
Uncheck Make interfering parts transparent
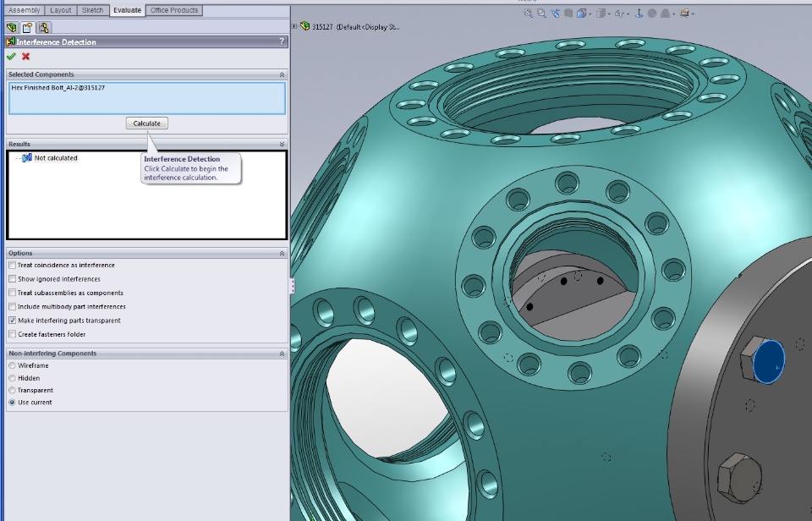click(x=13, y=321)
